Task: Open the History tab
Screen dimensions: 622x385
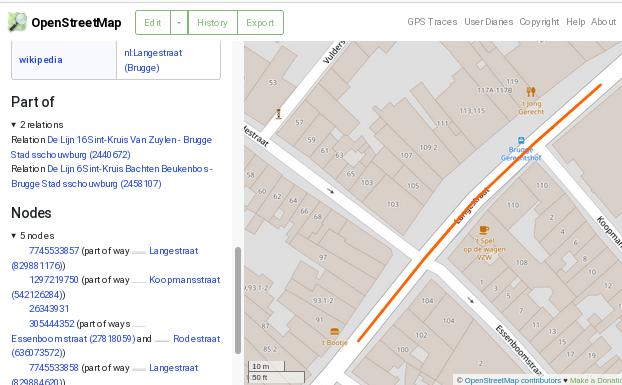Action: coord(213,23)
